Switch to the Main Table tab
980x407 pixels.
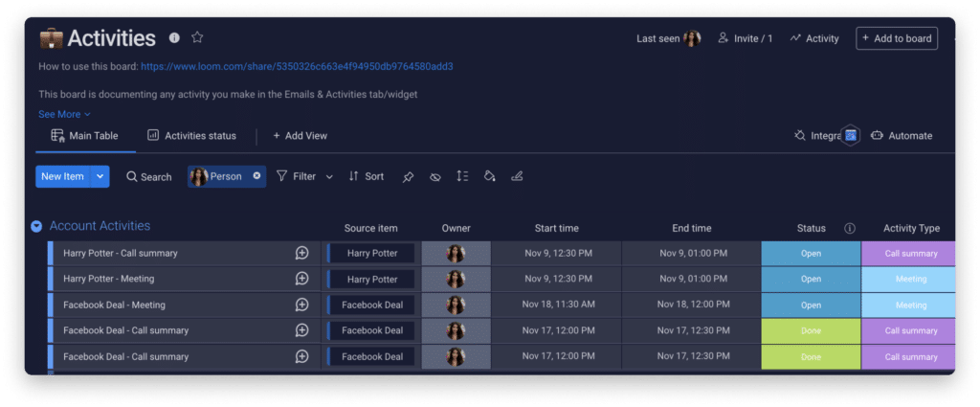[85, 136]
